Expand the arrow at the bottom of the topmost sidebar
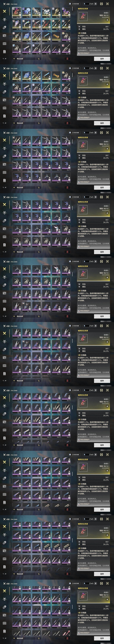Image resolution: width=114 pixels, height=644 pixels. pyautogui.click(x=4, y=59)
